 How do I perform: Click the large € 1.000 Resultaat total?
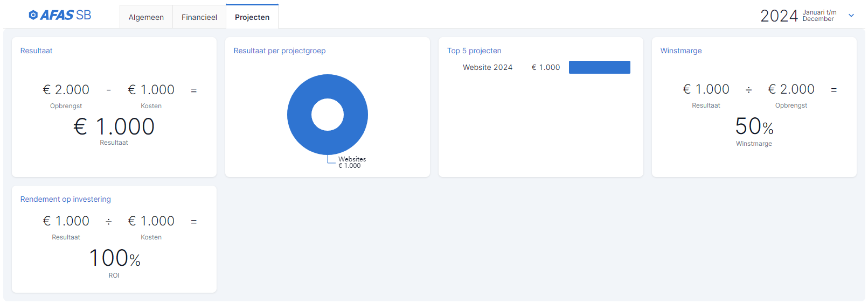coord(114,127)
